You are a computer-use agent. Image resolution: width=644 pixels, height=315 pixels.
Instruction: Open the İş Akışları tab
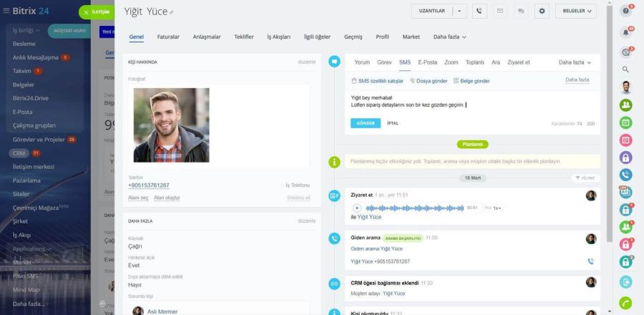278,37
